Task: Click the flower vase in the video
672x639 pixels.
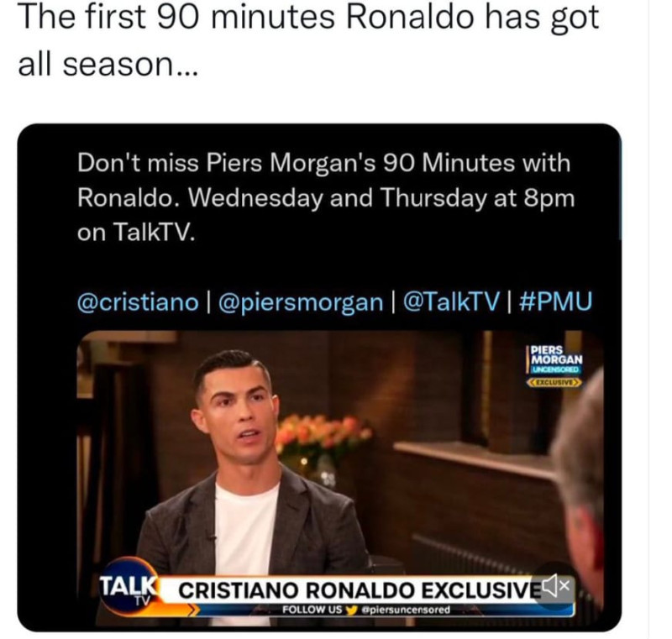Action: (322, 445)
